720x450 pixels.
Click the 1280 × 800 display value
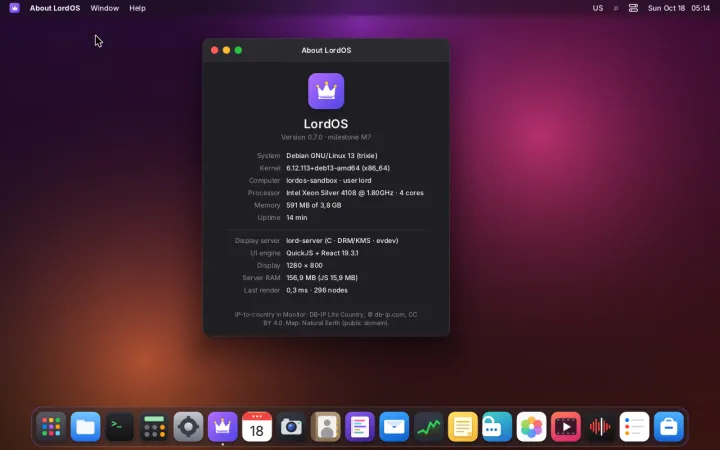tap(304, 265)
